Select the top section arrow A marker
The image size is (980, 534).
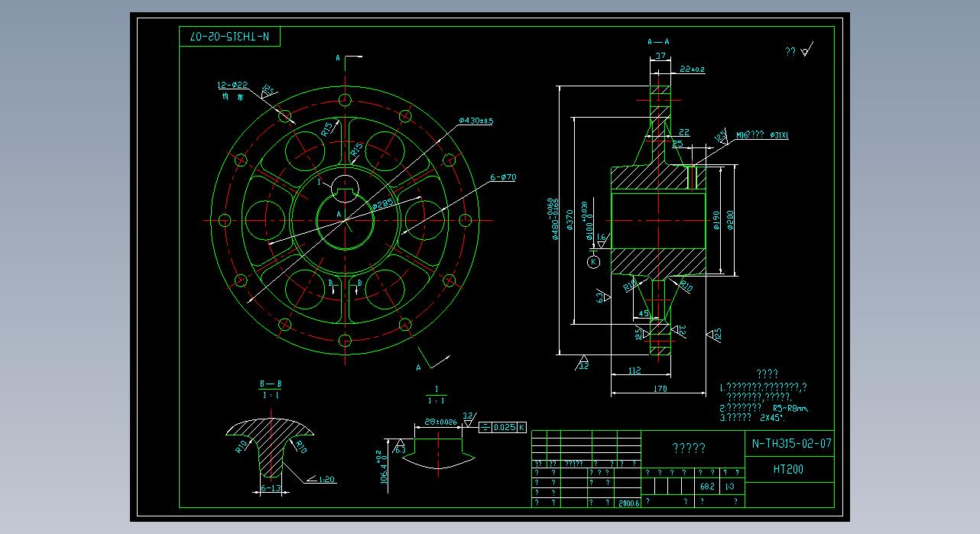347,58
